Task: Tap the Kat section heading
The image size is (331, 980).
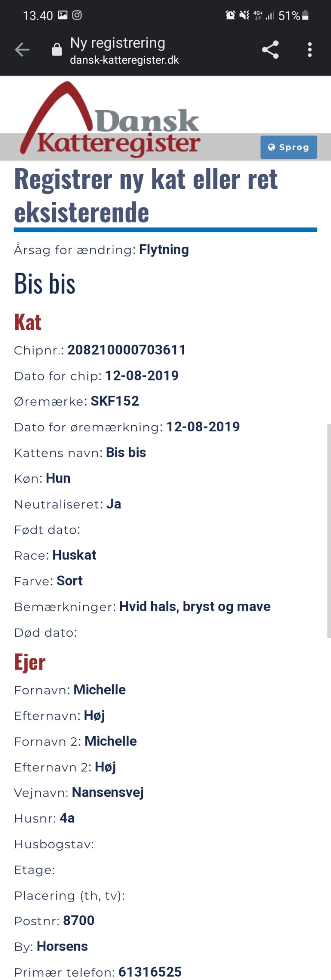Action: point(28,322)
